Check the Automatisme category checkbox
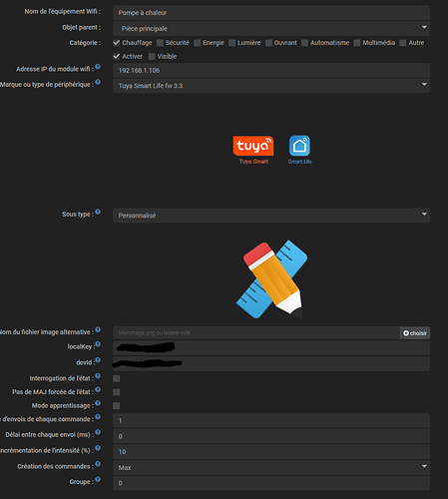This screenshot has height=499, width=448. pos(304,43)
